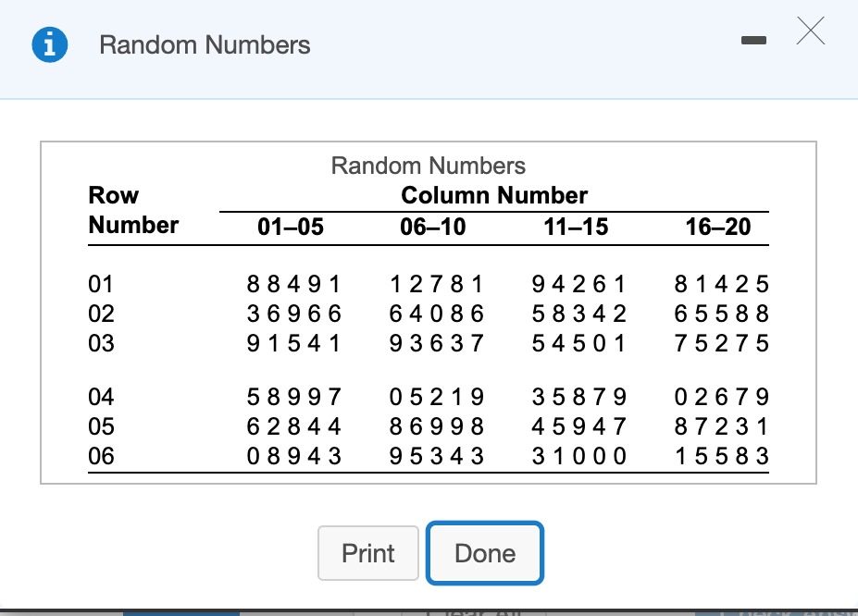Viewport: 858px width, 616px height.
Task: Select row 06 in the table
Action: click(102, 456)
